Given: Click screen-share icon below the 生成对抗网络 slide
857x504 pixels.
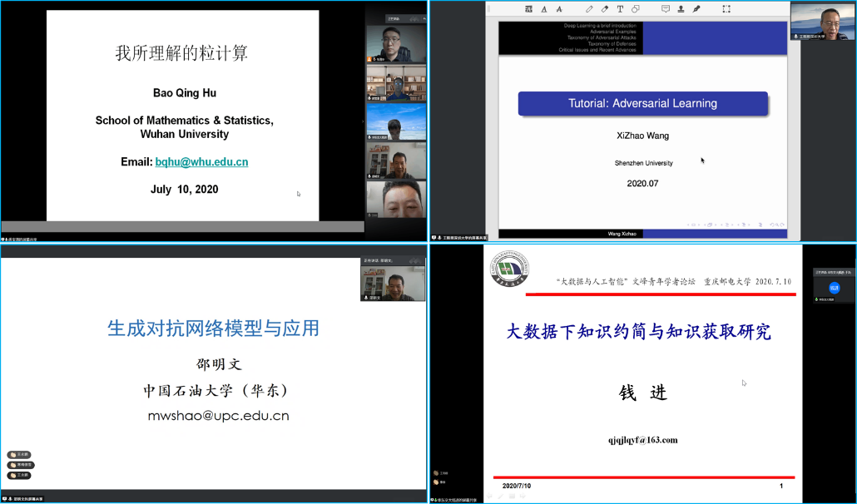Looking at the screenshot, I should click(x=4, y=499).
